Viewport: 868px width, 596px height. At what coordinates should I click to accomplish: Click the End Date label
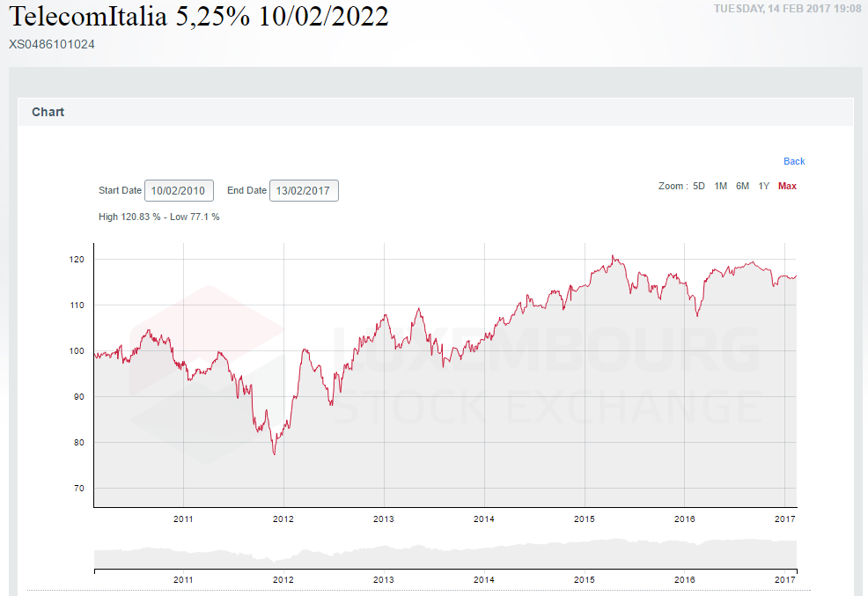click(246, 190)
